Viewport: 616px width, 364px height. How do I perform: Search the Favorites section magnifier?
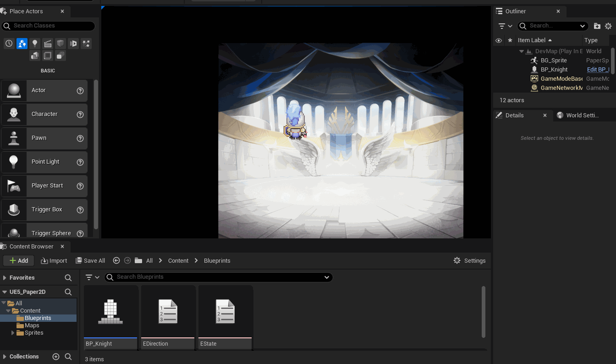click(68, 278)
